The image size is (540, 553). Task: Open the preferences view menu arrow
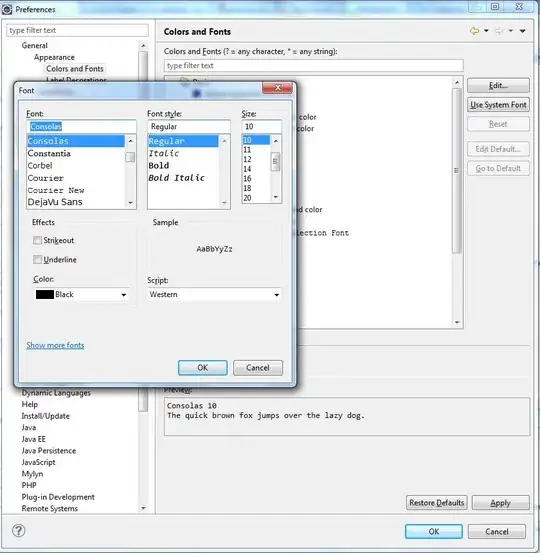tap(522, 31)
